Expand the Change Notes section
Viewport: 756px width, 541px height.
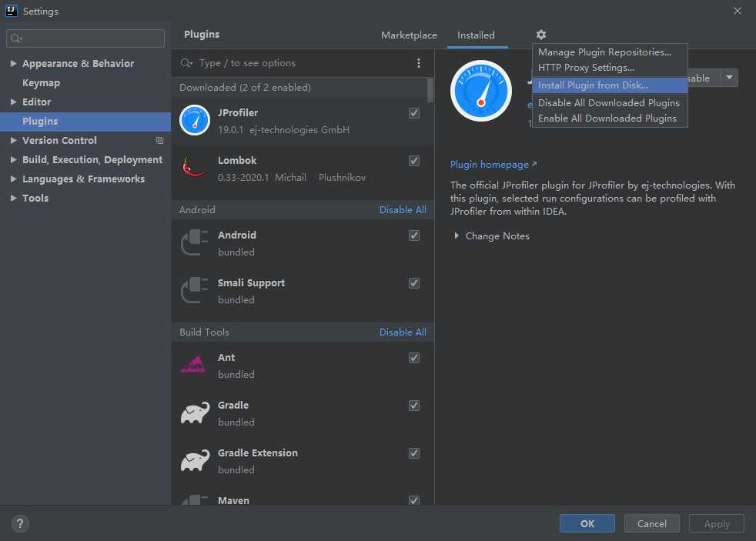pyautogui.click(x=456, y=235)
